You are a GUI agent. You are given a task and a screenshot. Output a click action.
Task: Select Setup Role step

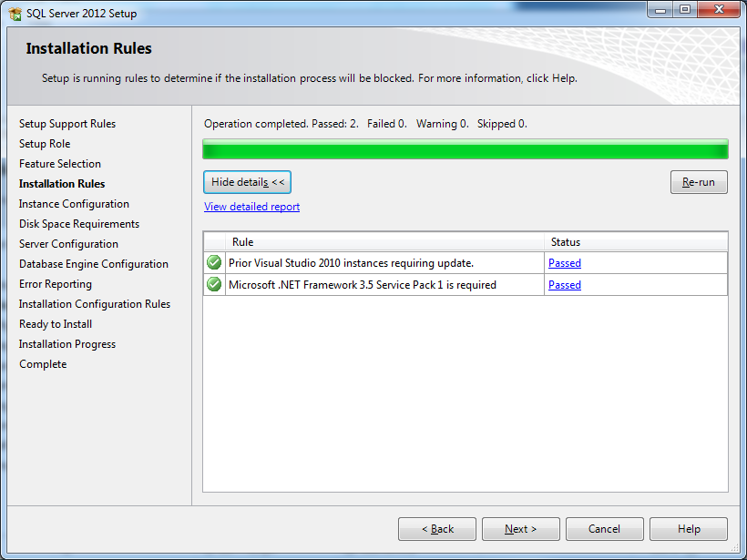click(45, 144)
